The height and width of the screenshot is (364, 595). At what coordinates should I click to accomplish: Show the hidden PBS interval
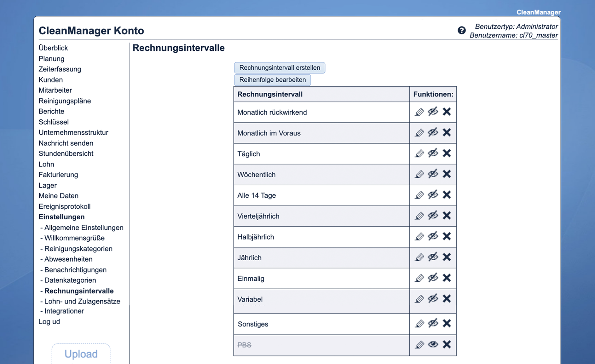tap(433, 344)
